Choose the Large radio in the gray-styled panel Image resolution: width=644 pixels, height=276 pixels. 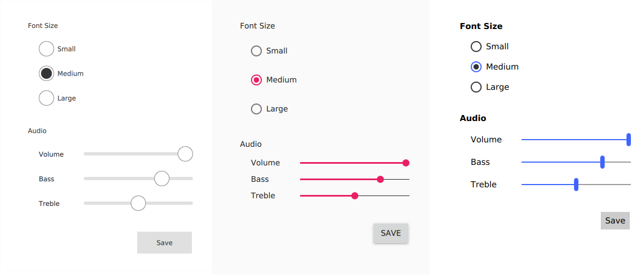tap(46, 98)
